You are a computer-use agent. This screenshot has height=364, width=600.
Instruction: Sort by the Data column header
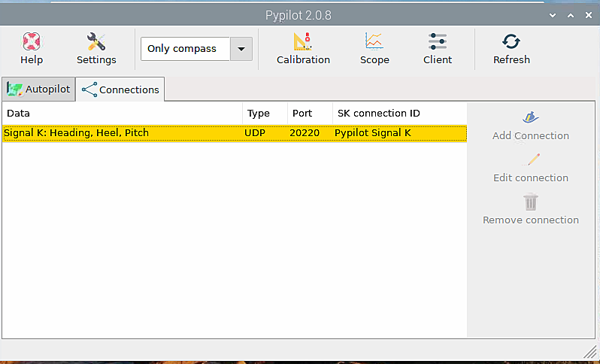click(x=120, y=114)
